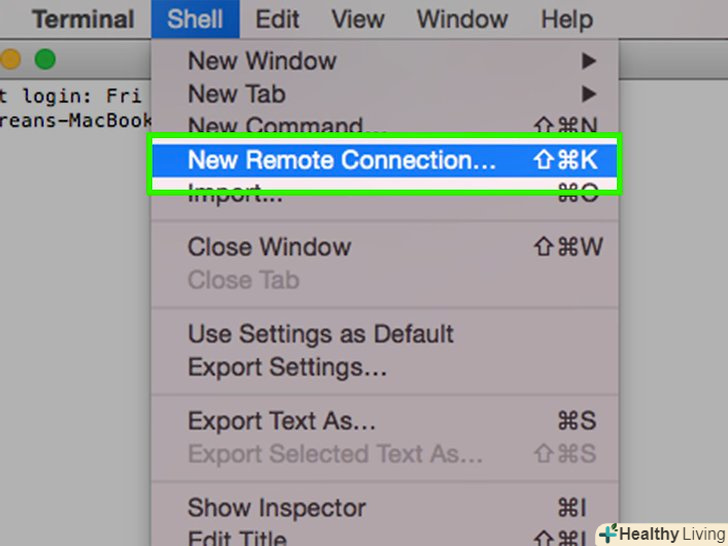Select Import from the Shell menu
The width and height of the screenshot is (728, 546).
[235, 193]
